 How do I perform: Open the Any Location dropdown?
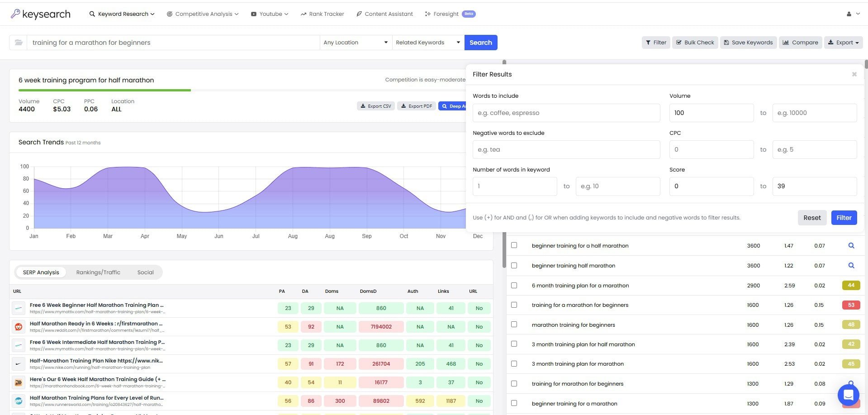pos(356,42)
